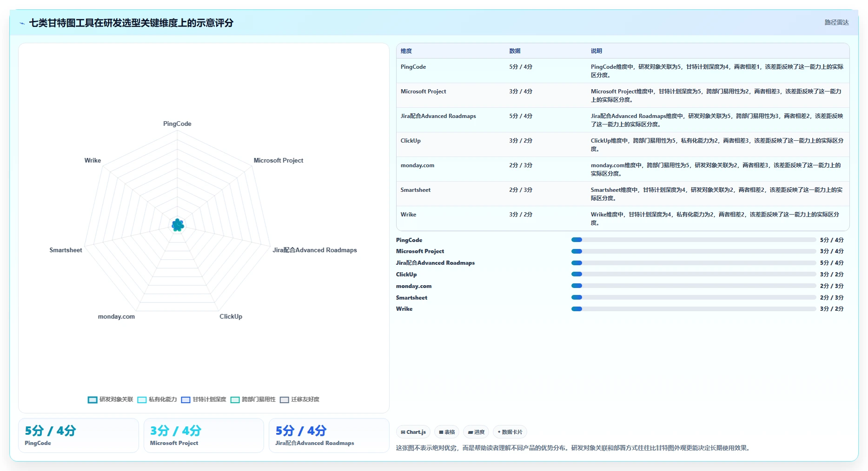868x471 pixels.
Task: Click 2分 / 3分 value in monday.com table row
Action: pyautogui.click(x=521, y=165)
